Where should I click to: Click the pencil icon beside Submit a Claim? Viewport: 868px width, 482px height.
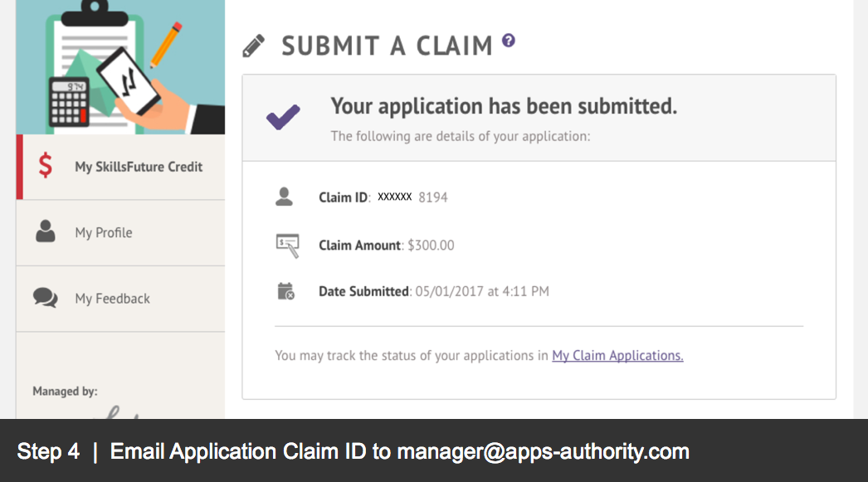[254, 46]
